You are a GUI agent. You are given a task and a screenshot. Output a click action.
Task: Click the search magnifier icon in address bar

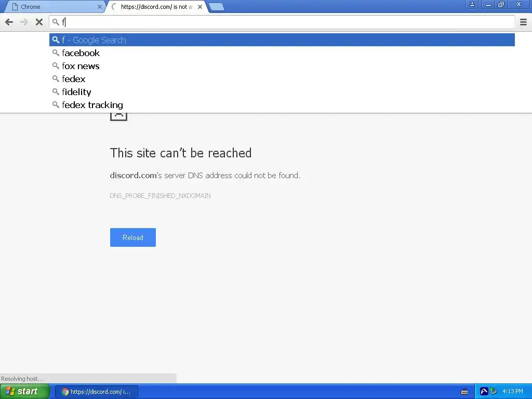point(56,22)
